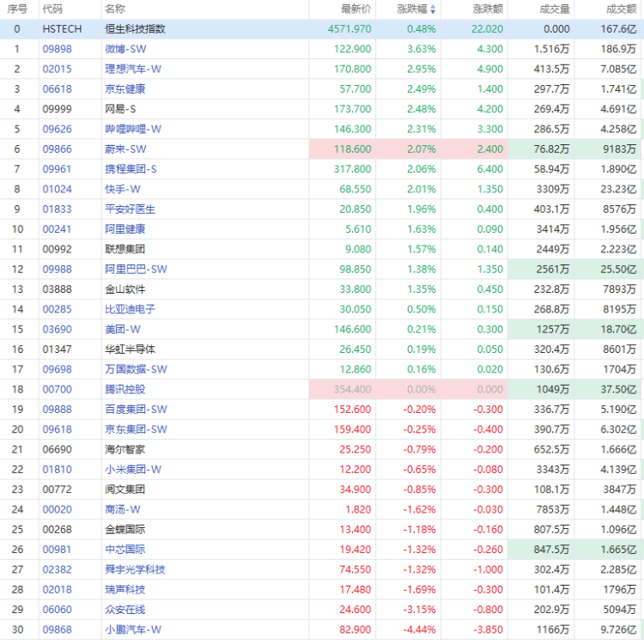Open 众安在线 stock link

[x=125, y=610]
